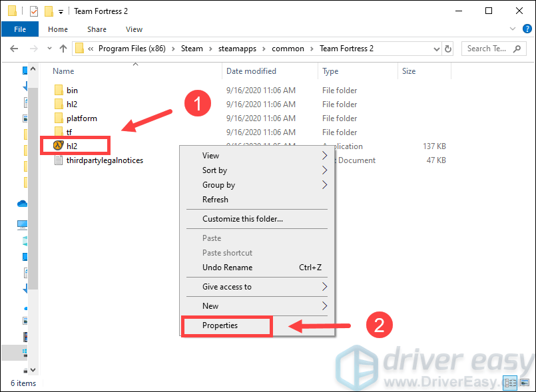
Task: Open the Customize Quick Access Toolbar dropdown
Action: coord(61,12)
